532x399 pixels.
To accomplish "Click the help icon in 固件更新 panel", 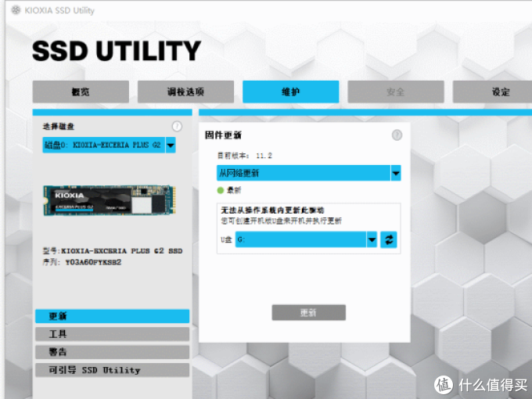I will 397,135.
